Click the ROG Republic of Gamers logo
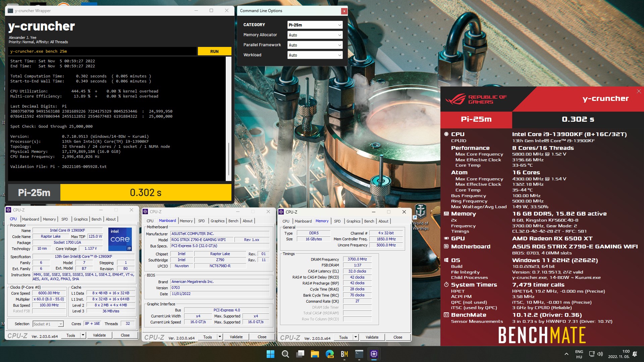644x362 pixels. [476, 100]
